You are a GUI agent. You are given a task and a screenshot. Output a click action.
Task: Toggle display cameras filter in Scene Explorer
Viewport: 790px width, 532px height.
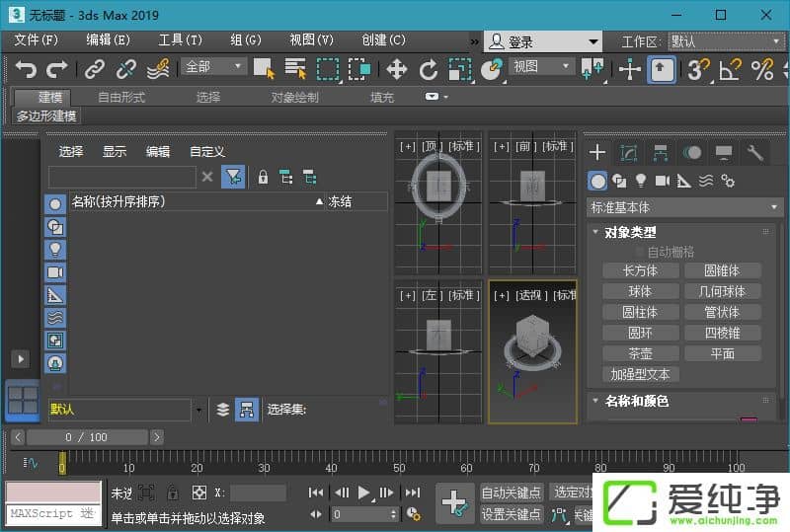point(55,272)
